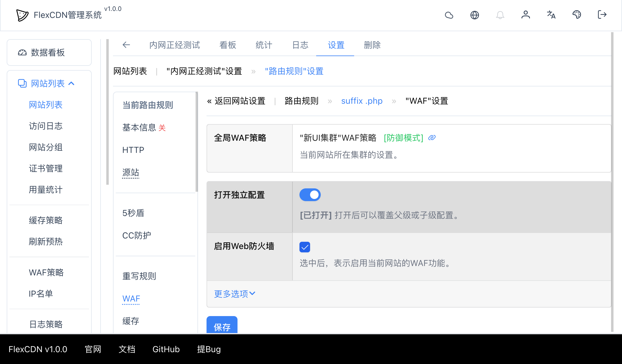The height and width of the screenshot is (364, 622).
Task: Switch to the 统计 tab
Action: (x=263, y=45)
